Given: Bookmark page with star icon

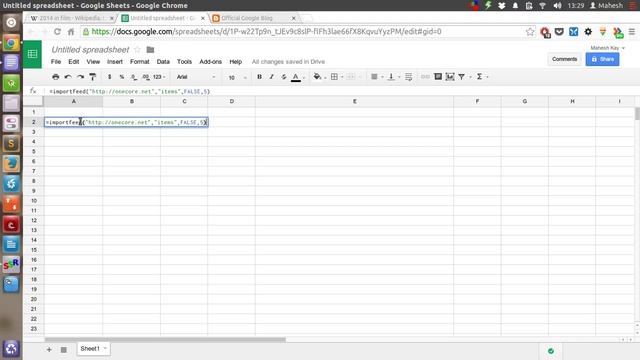Looking at the screenshot, I should [x=530, y=32].
